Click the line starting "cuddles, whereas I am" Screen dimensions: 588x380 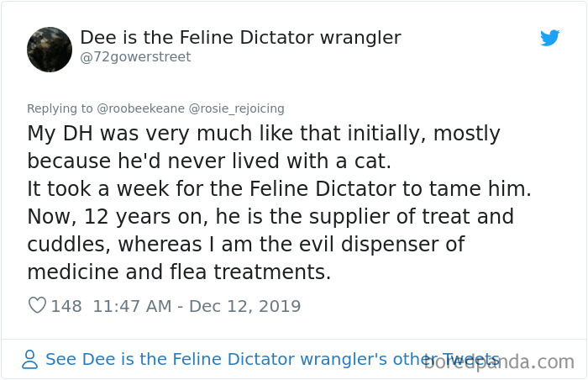(x=246, y=245)
